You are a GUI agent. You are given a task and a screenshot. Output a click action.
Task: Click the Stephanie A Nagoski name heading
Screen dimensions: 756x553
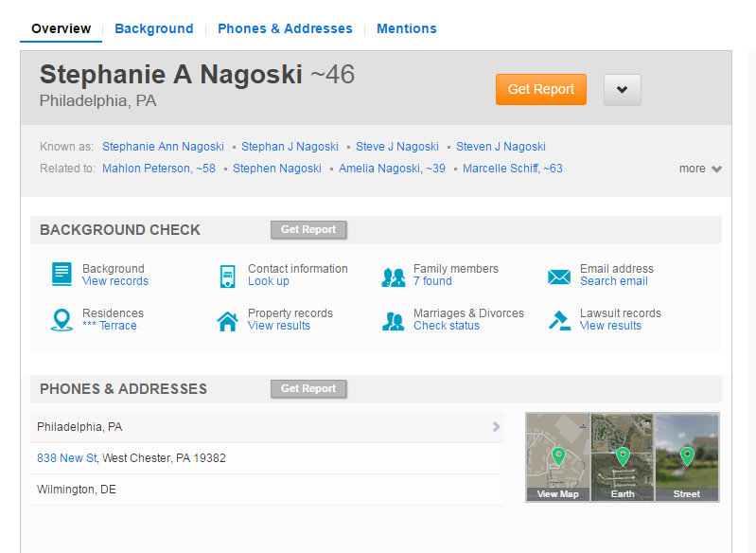coord(170,74)
